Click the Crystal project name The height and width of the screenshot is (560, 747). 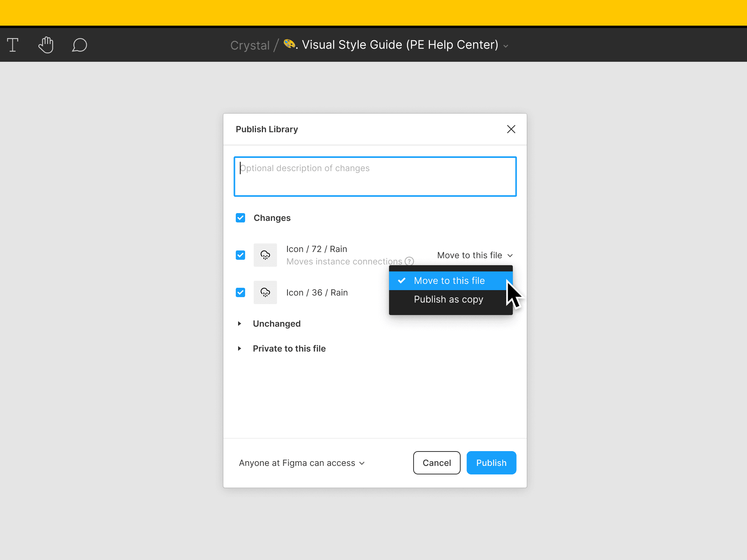click(250, 45)
